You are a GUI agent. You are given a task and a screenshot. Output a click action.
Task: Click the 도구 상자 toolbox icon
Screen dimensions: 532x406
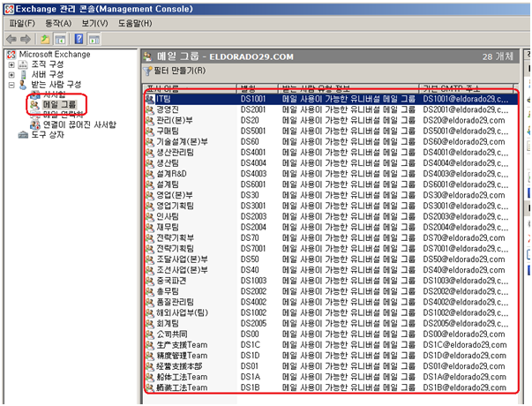[23, 135]
